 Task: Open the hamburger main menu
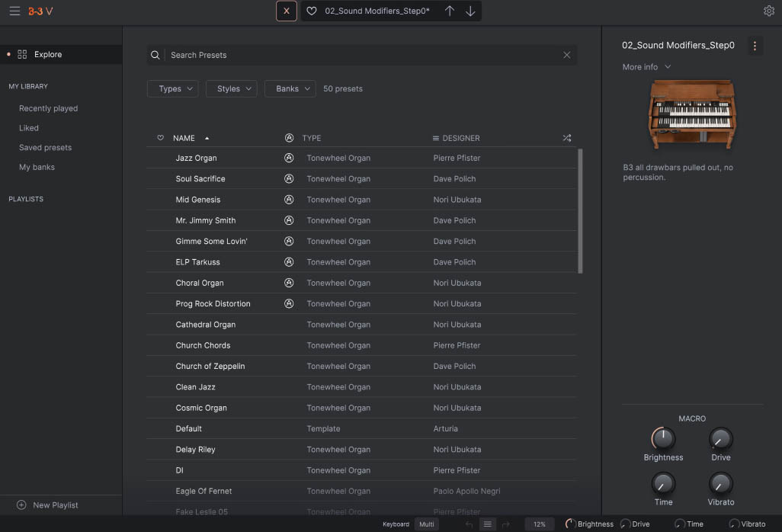click(x=14, y=11)
